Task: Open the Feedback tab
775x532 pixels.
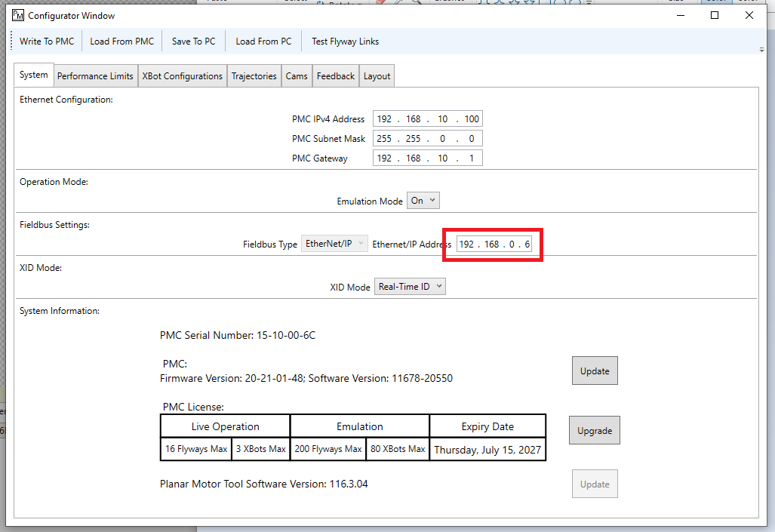Action: (x=335, y=76)
